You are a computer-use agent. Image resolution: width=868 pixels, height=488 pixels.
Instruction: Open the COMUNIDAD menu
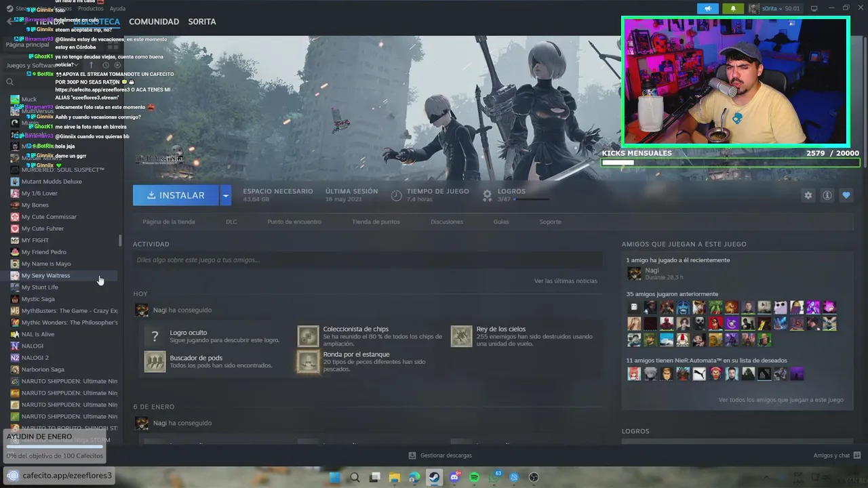coord(154,22)
